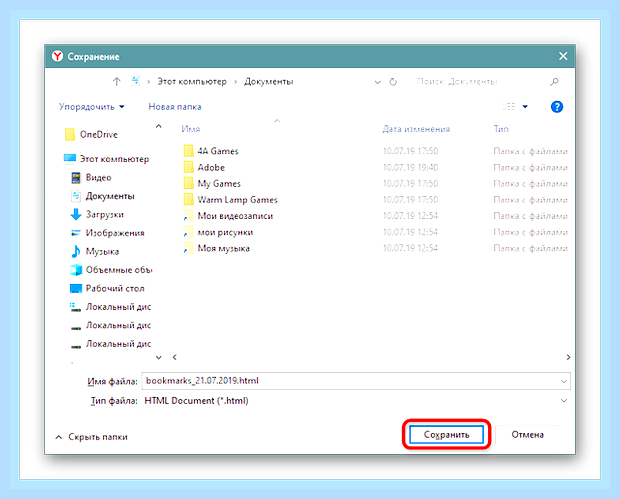Click the Музыка note icon
Screen dimensions: 620x499
(76, 251)
